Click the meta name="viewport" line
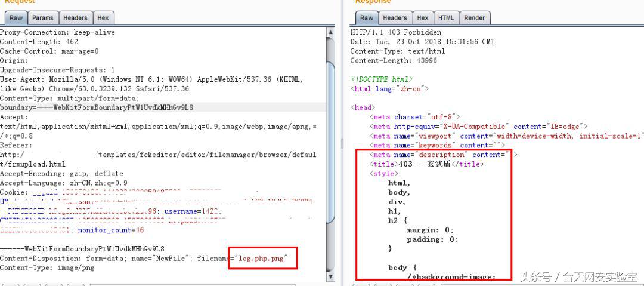Viewport: 644px width, 286px height. [x=506, y=136]
